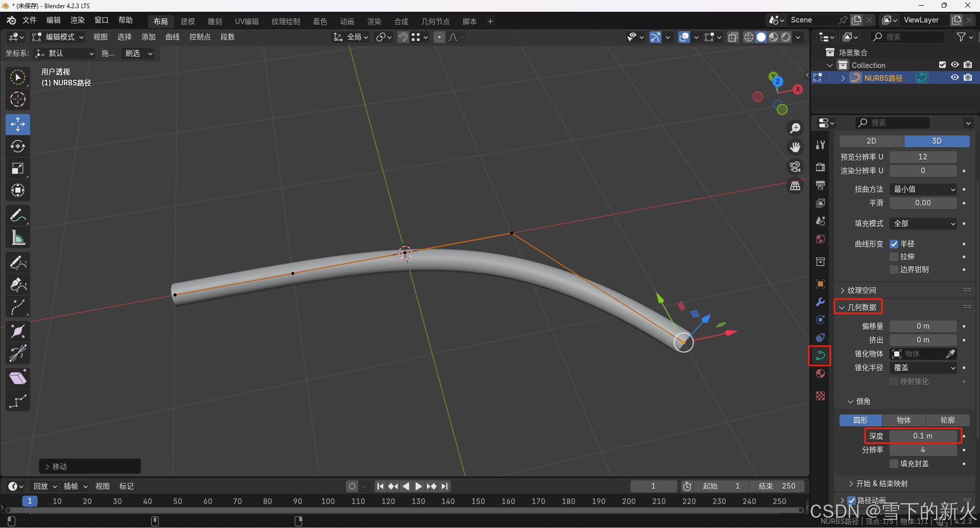Select the Extrude tool
980x528 pixels.
click(x=18, y=307)
